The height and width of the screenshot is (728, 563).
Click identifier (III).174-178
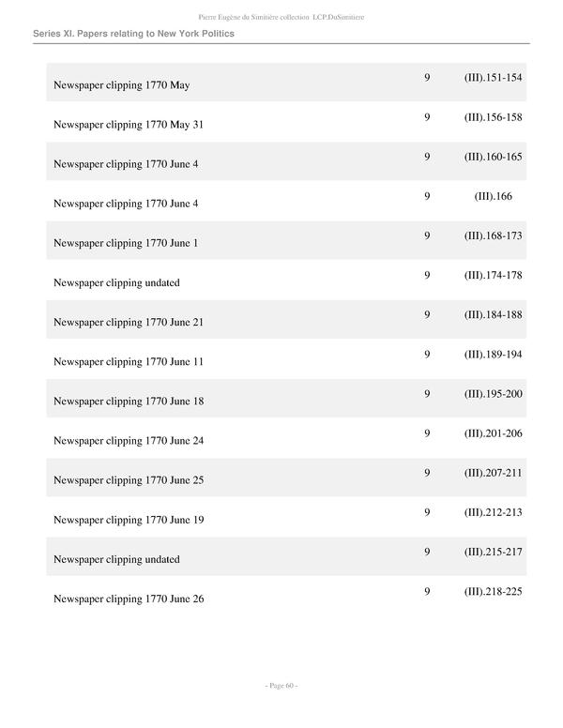point(493,275)
